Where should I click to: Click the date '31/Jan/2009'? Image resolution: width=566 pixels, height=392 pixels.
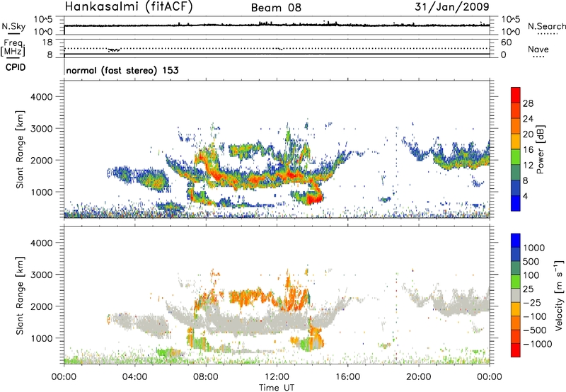[x=452, y=6]
